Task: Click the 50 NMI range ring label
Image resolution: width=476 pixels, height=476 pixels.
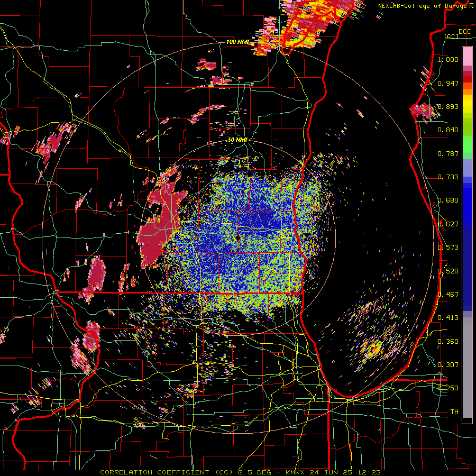Action: click(237, 140)
